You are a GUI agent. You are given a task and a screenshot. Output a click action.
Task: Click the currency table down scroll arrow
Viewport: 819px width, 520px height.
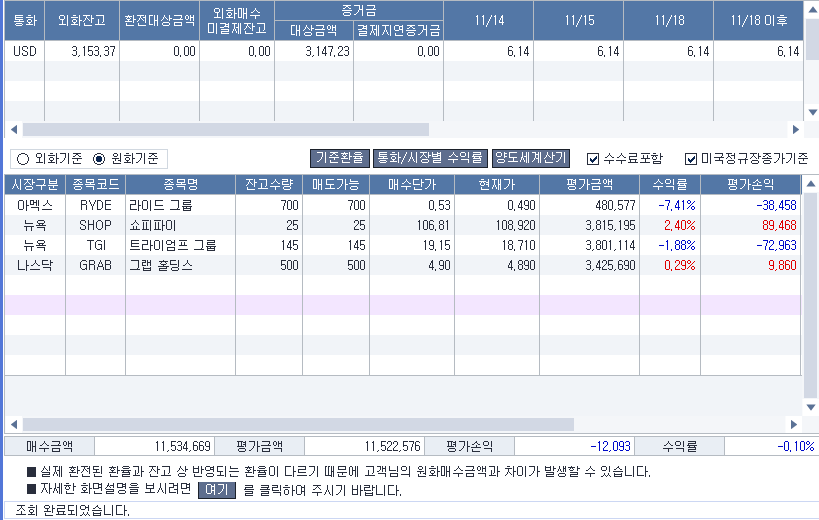[x=811, y=113]
